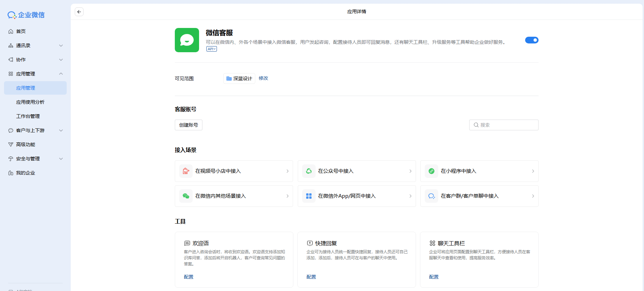
Task: Click the 应用详情 page title
Action: coord(357,11)
